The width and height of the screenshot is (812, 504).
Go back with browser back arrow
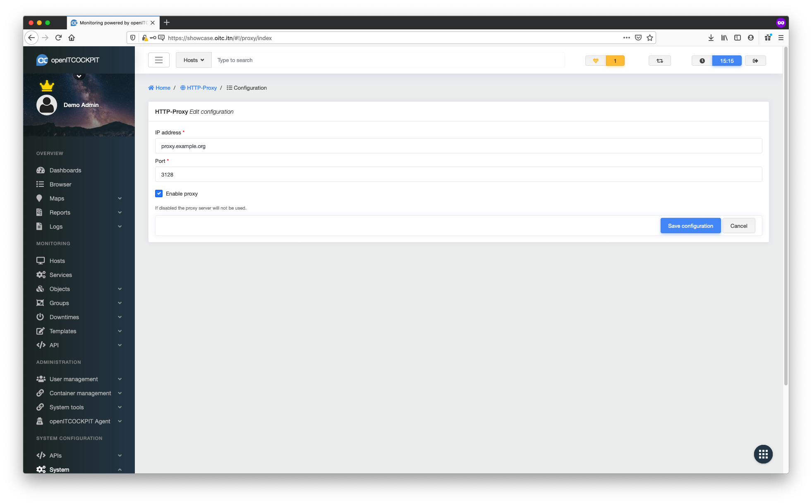coord(31,38)
